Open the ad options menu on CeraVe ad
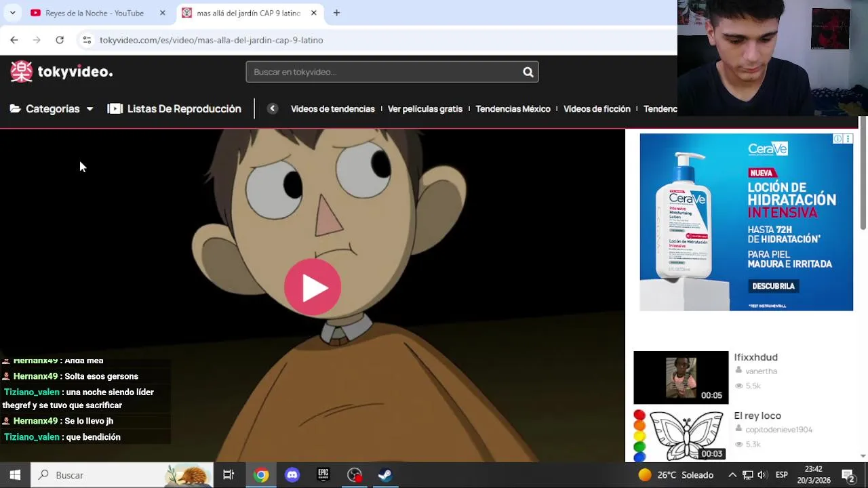This screenshot has height=488, width=868. pyautogui.click(x=848, y=139)
